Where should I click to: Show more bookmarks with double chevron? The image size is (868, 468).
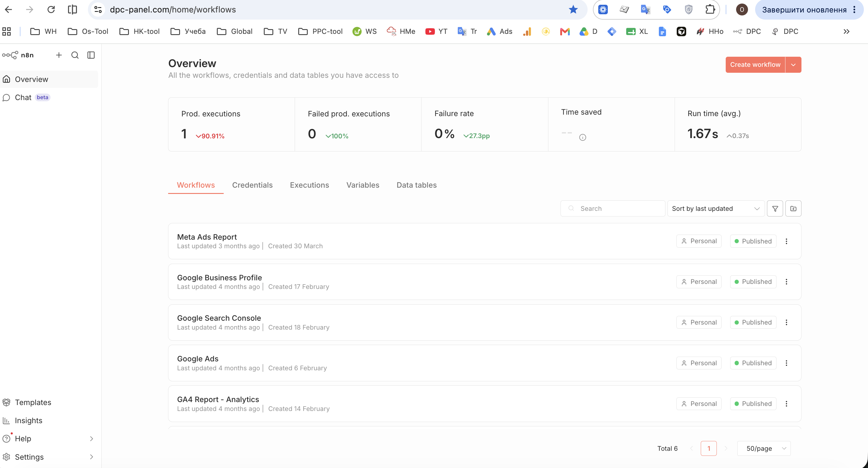(846, 31)
